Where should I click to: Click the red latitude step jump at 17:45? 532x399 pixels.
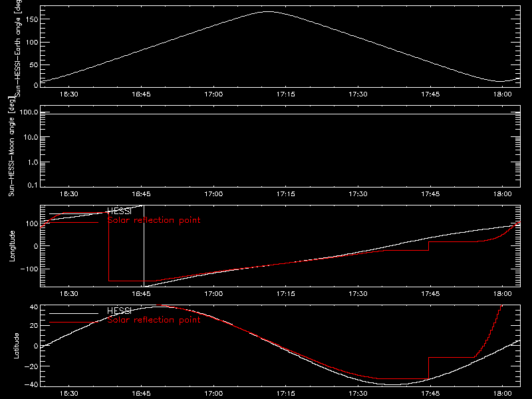428,368
